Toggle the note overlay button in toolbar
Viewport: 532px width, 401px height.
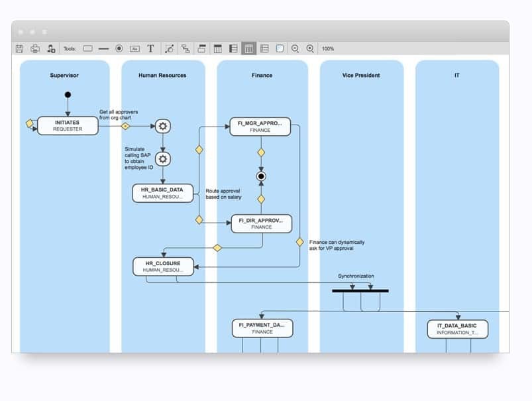click(x=280, y=48)
